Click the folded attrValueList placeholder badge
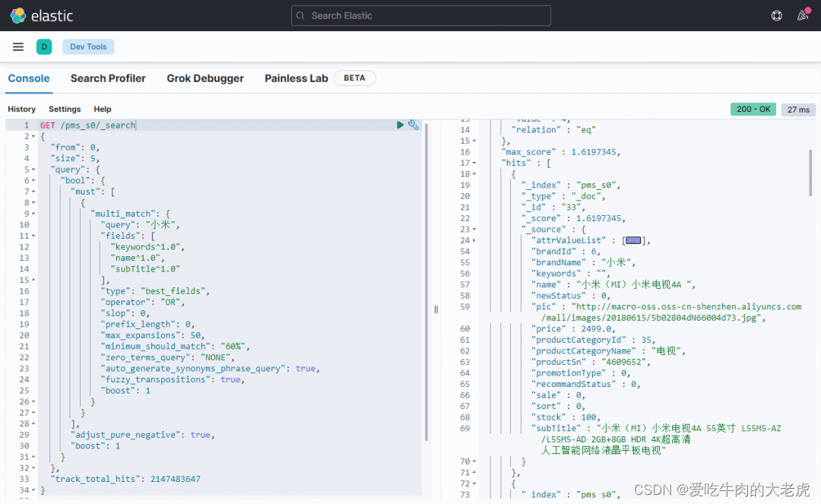 pos(633,240)
